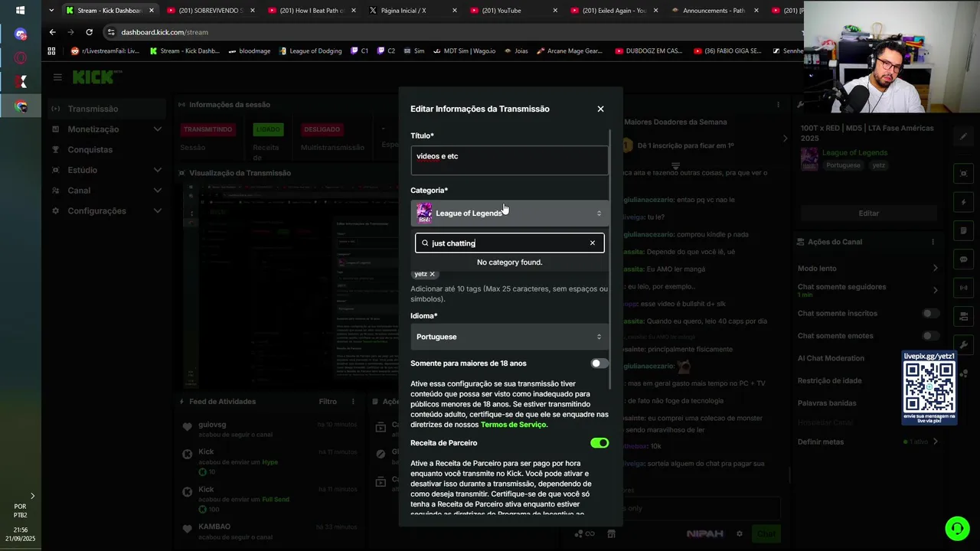This screenshot has width=980, height=551.
Task: Open the Idioma dropdown showing Portuguese
Action: [x=510, y=337]
